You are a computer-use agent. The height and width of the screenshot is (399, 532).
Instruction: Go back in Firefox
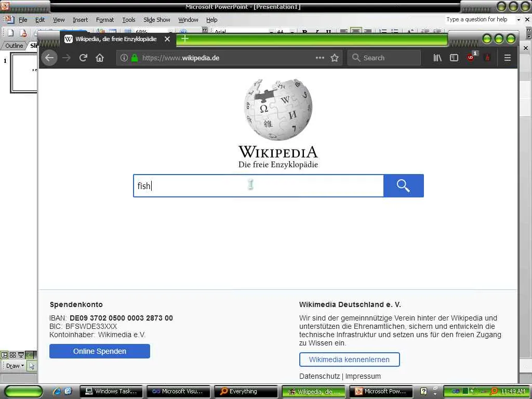click(49, 58)
